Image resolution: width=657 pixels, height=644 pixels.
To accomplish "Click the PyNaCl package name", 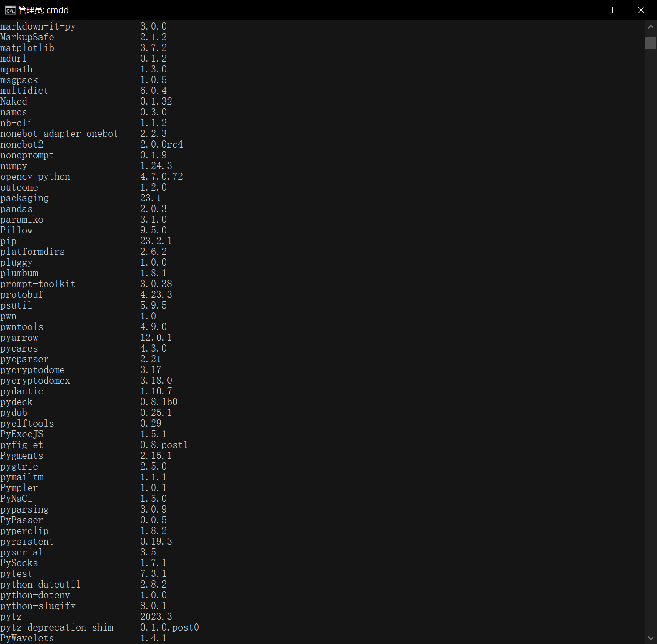I will click(17, 499).
